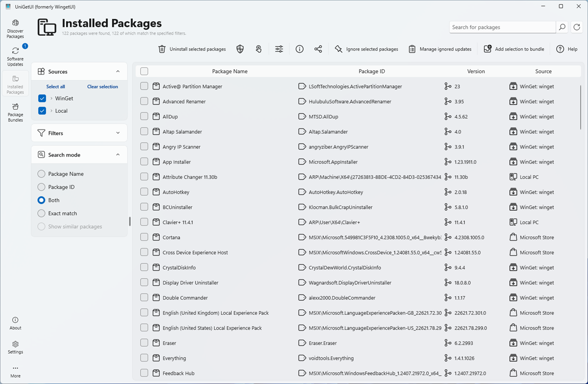Click Add selection to bundle
Image resolution: width=588 pixels, height=384 pixels.
click(514, 49)
